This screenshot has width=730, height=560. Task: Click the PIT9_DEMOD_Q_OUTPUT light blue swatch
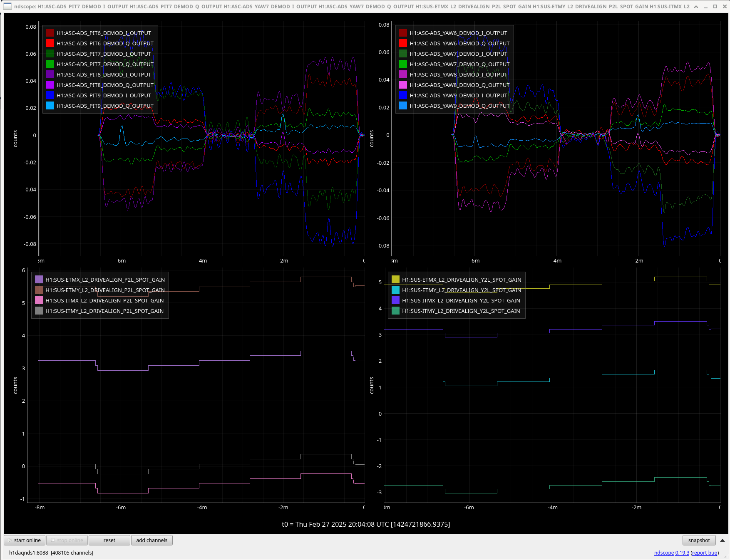50,106
